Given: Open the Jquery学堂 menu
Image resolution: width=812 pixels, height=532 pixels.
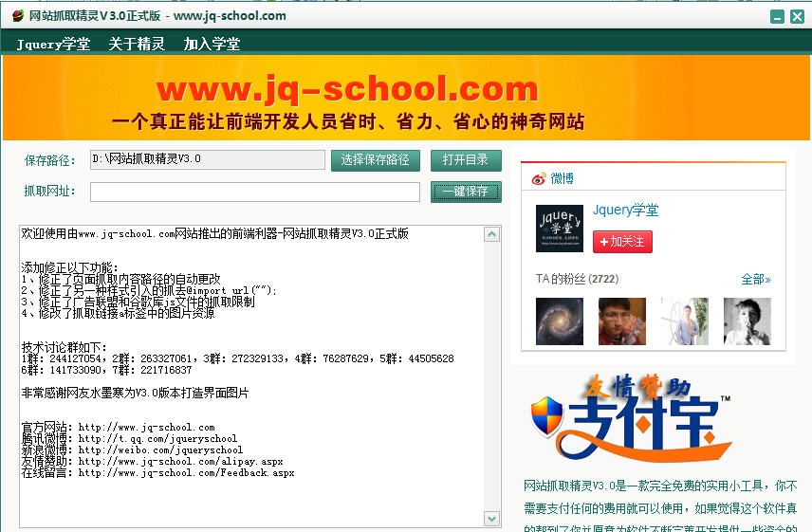Looking at the screenshot, I should tap(53, 44).
